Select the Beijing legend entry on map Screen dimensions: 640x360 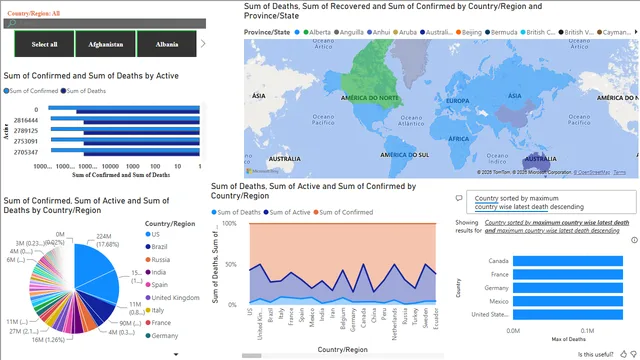[x=469, y=32]
